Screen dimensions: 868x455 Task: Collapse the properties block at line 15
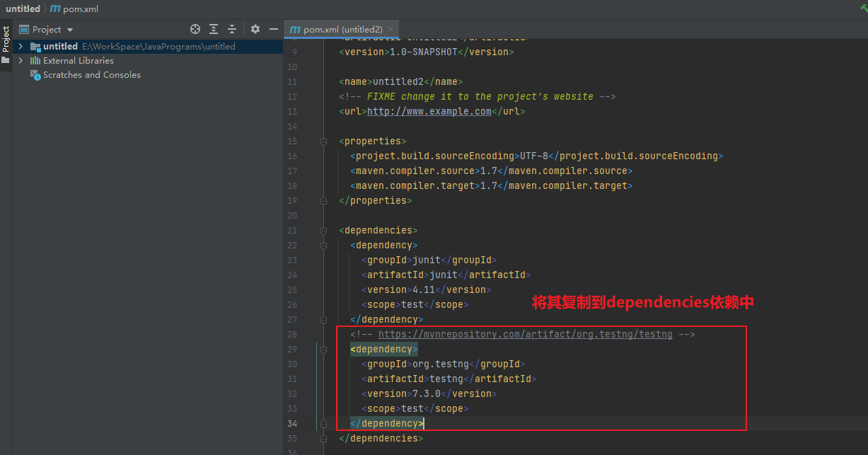323,142
